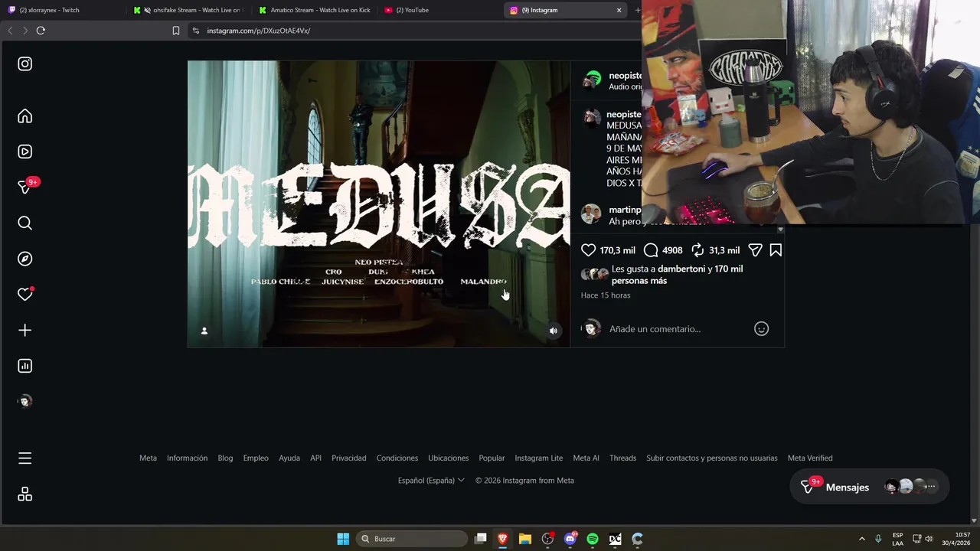Like the Medusa post
The image size is (980, 551).
[x=588, y=250]
